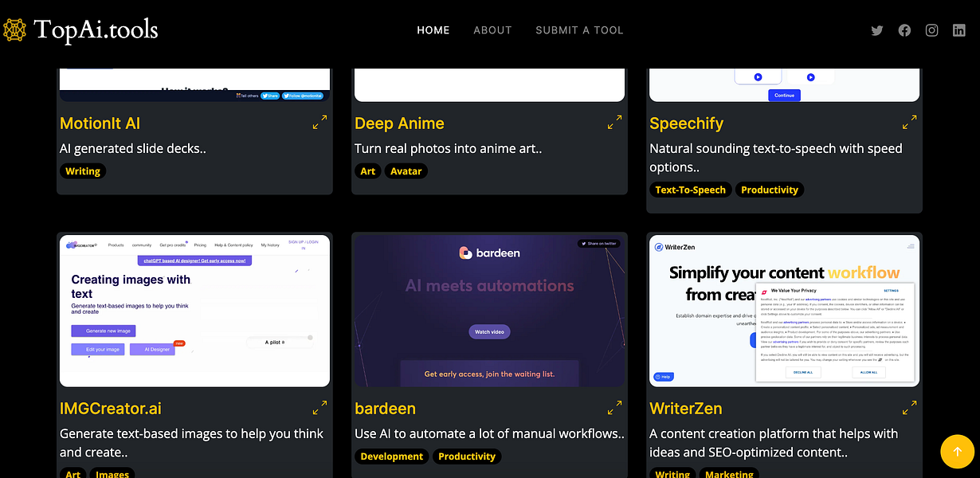Expand the bardeen card with its arrow icon

613,407
